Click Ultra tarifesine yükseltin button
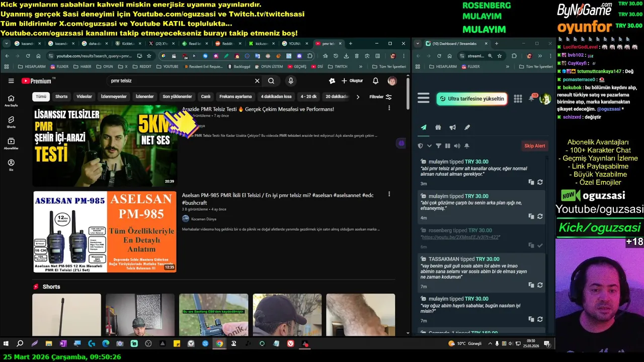The height and width of the screenshot is (362, 644). 472,99
